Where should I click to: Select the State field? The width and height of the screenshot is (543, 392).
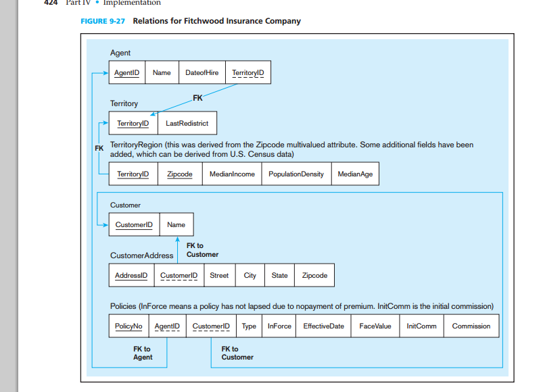(x=280, y=275)
